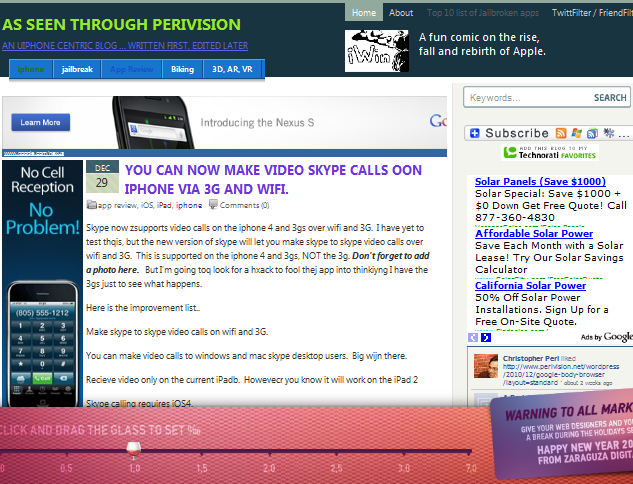
Task: Click the wine glass slider handle
Action: click(134, 450)
